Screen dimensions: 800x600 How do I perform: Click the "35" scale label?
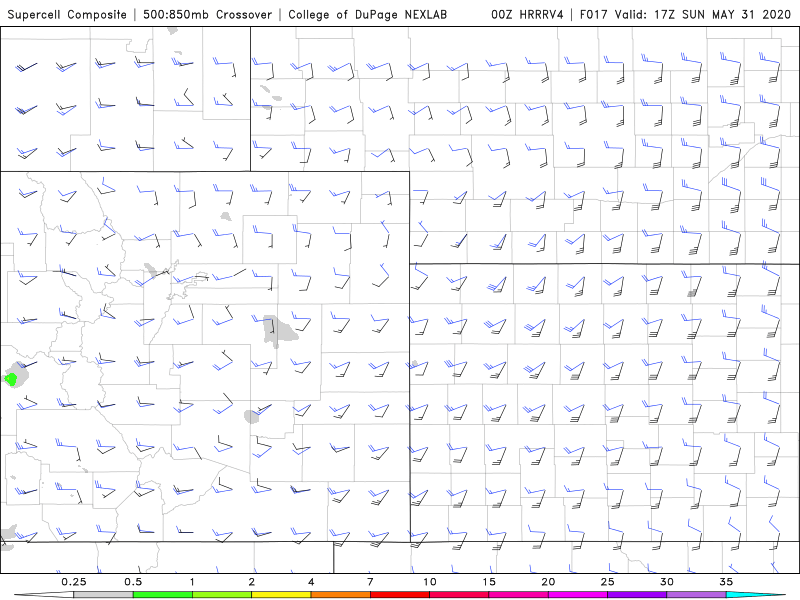tap(726, 582)
